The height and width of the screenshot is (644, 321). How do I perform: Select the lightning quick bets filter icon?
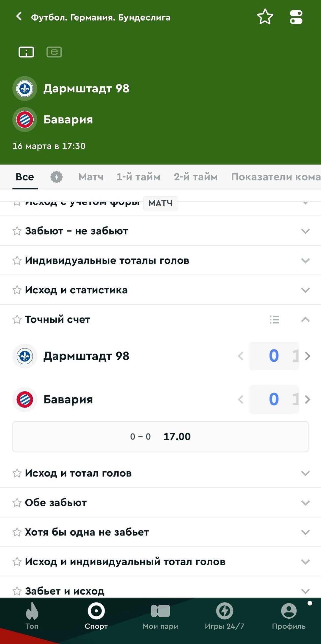pos(56,177)
